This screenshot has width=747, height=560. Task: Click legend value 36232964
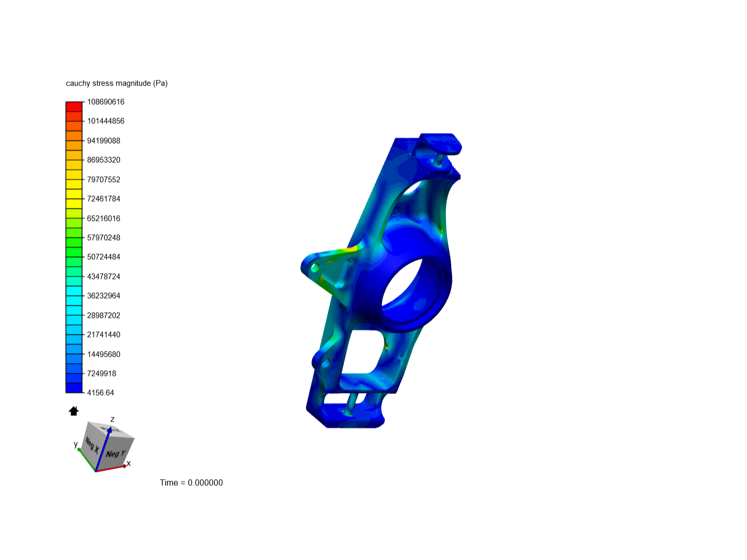[x=104, y=296]
